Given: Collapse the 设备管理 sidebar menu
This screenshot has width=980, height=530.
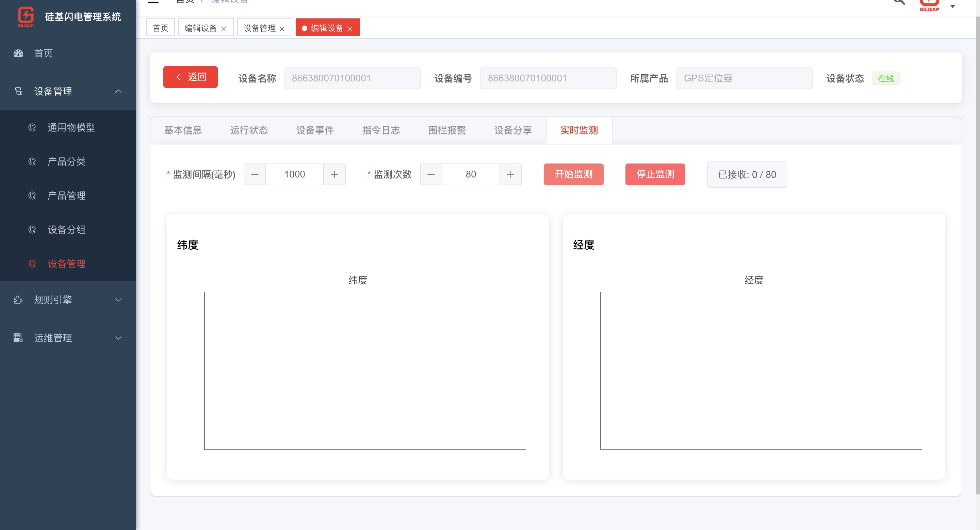Looking at the screenshot, I should [x=118, y=91].
